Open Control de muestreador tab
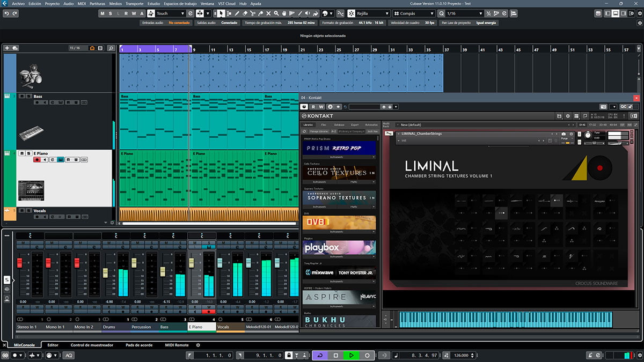Image resolution: width=644 pixels, height=362 pixels. (92, 345)
